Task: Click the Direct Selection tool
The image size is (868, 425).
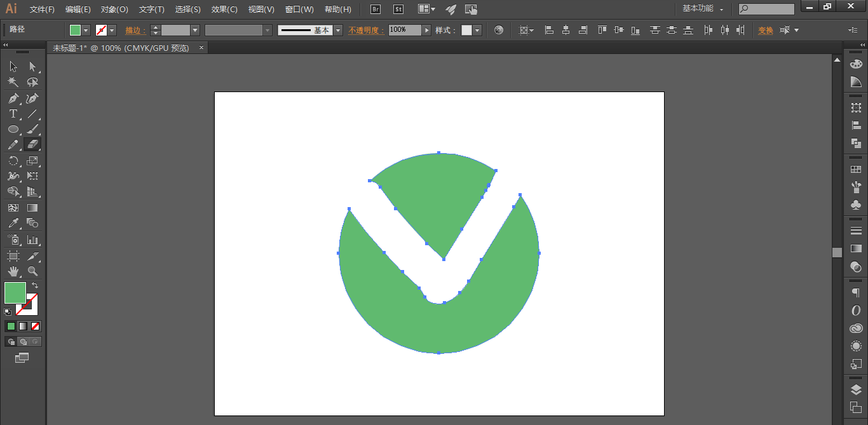Action: tap(32, 67)
